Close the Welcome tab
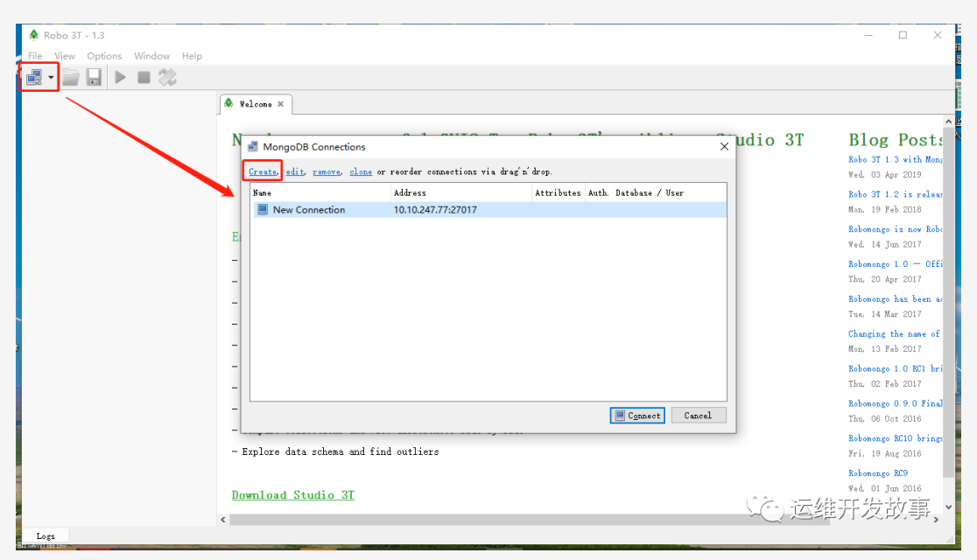The width and height of the screenshot is (977, 560). [x=281, y=104]
